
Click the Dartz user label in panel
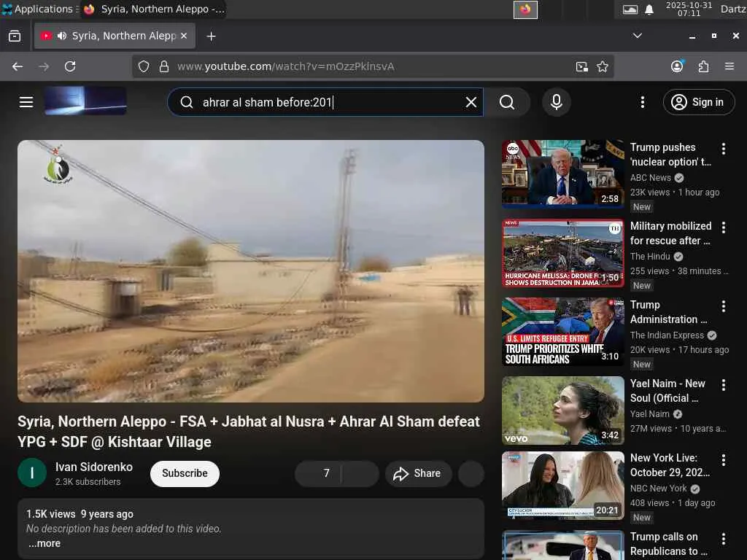[732, 9]
